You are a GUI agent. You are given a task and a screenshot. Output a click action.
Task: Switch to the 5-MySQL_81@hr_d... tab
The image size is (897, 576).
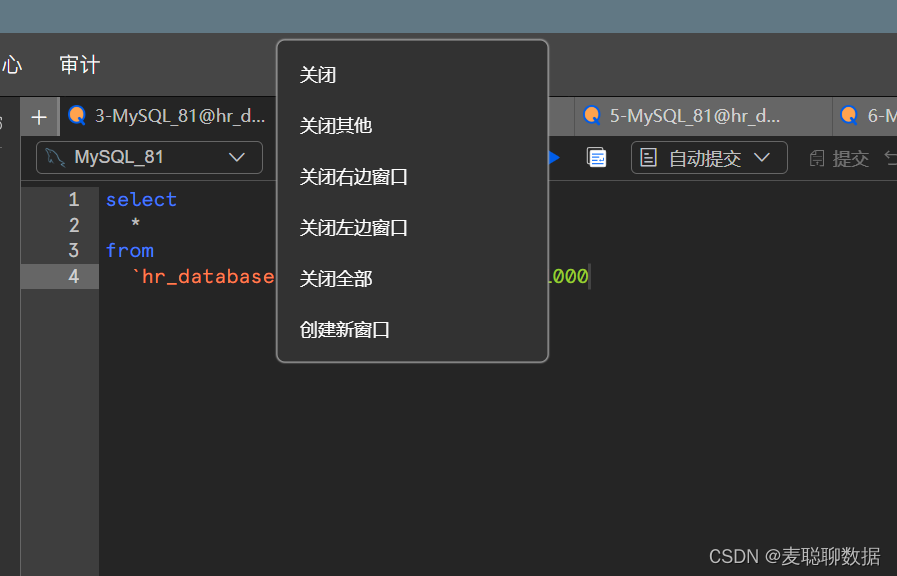pyautogui.click(x=703, y=116)
